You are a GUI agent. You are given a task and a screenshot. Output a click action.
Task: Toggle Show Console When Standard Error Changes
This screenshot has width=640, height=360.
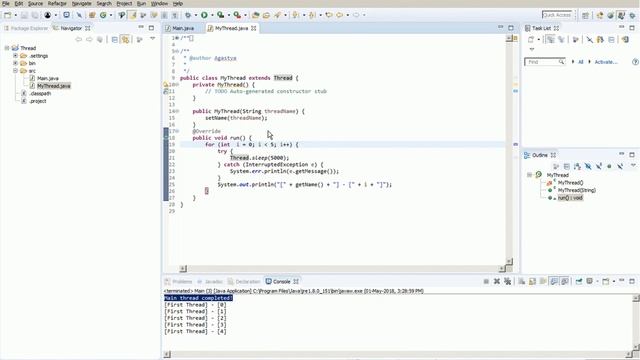pos(564,281)
